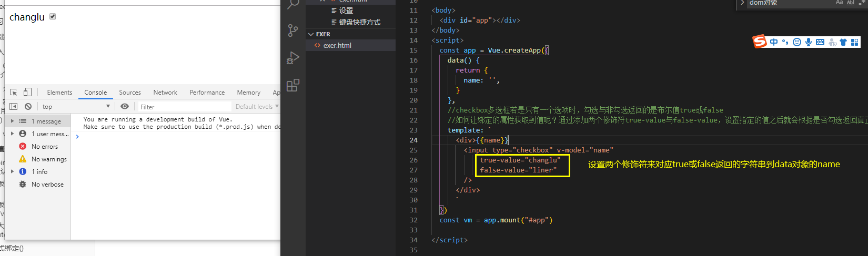868x256 pixels.
Task: Expand the find widget replace chevron
Action: tap(742, 3)
